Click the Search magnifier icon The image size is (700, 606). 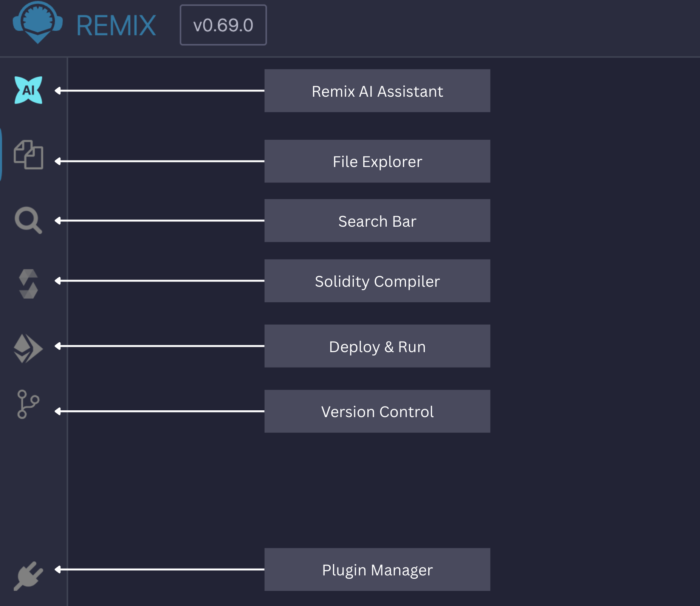[x=28, y=220]
